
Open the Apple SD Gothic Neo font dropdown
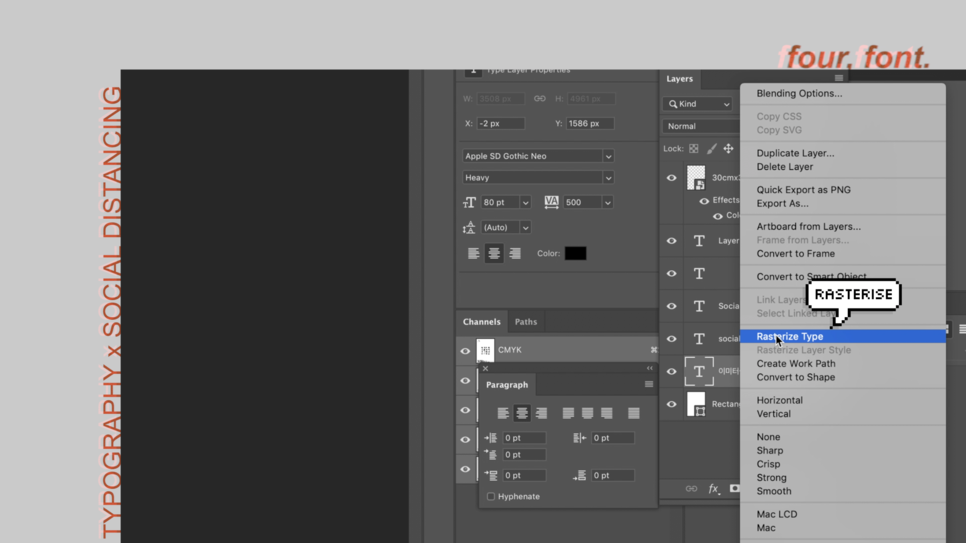(538, 156)
